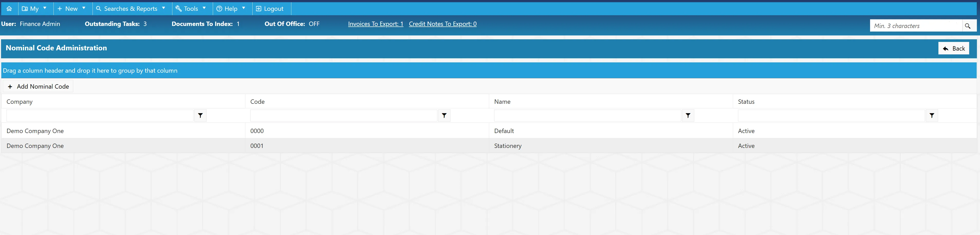Focus the Name filter text box
Viewport: 980px width, 235px height.
point(588,116)
